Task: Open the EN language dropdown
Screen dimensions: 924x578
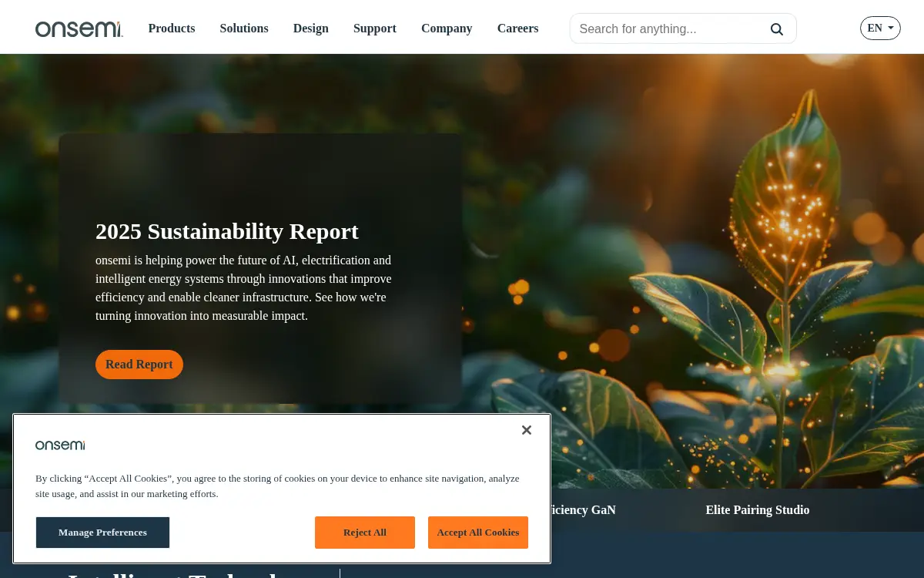Action: click(880, 29)
